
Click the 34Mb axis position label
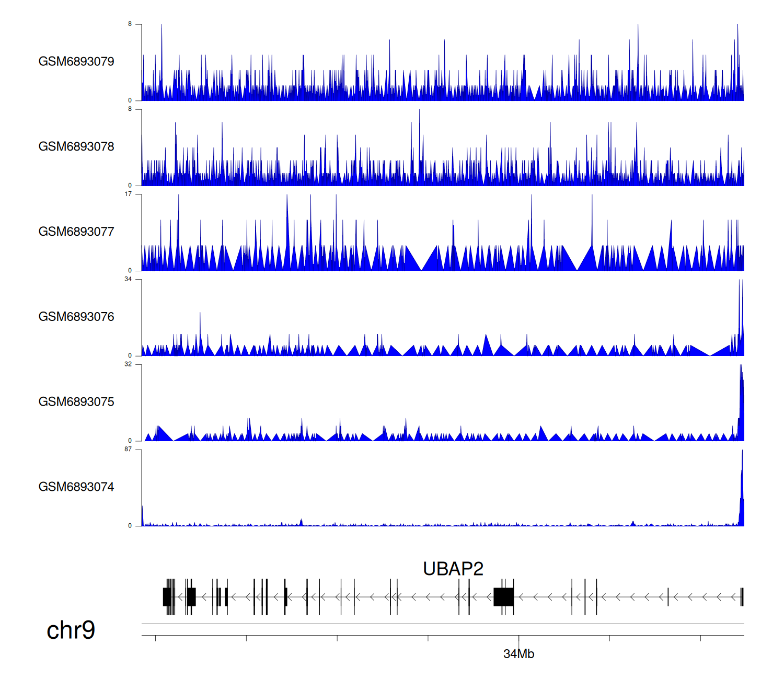pos(518,654)
